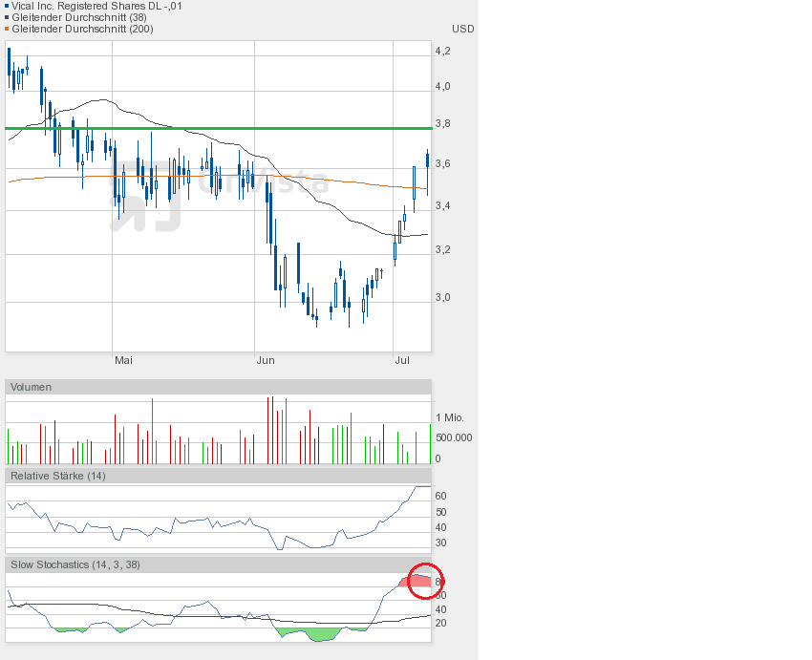Click the USD currency label
Screen dimensions: 812x660
point(462,29)
